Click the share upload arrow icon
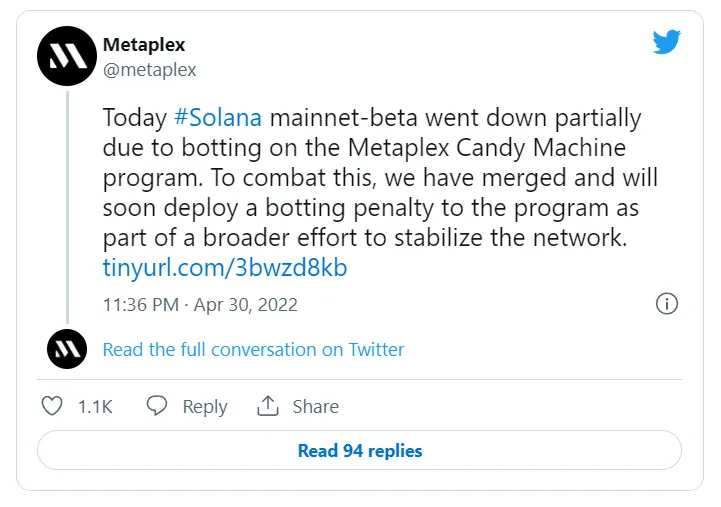 pos(268,405)
